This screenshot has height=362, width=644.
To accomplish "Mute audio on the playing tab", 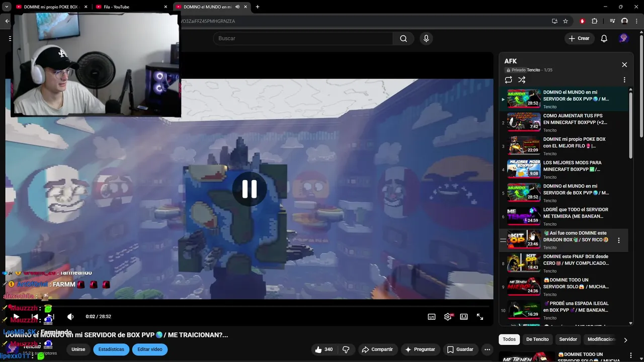I will [x=237, y=7].
